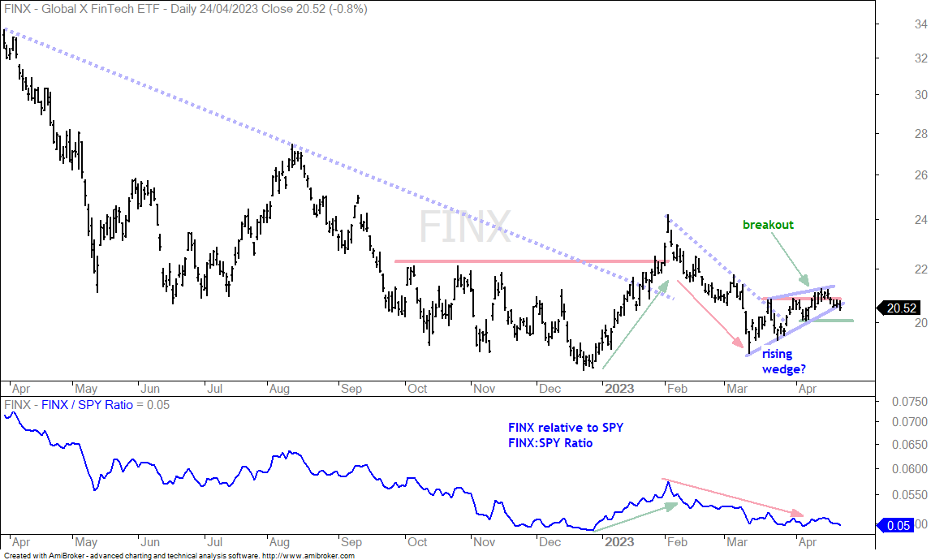This screenshot has height=560, width=931.
Task: Click the green upward arrow in ratio panel
Action: 636,517
